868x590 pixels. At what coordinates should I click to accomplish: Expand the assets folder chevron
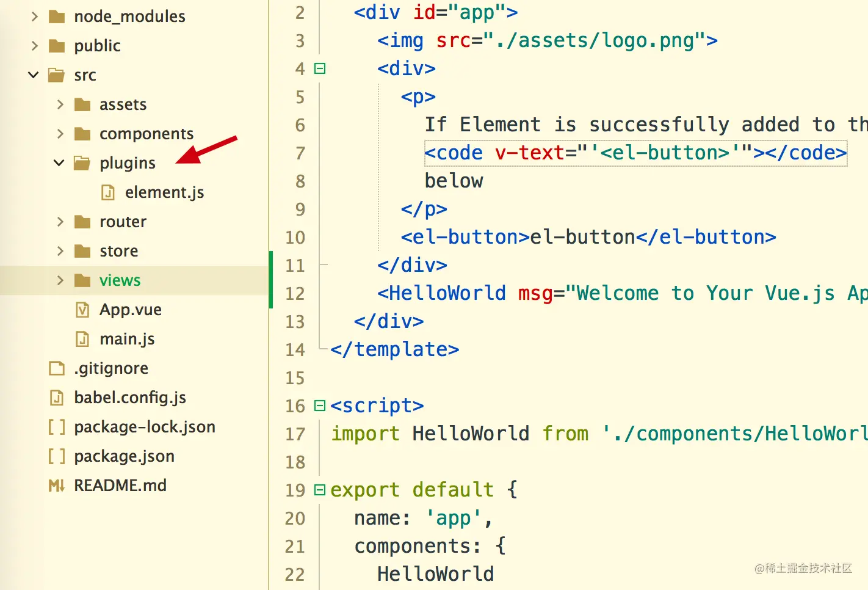60,104
